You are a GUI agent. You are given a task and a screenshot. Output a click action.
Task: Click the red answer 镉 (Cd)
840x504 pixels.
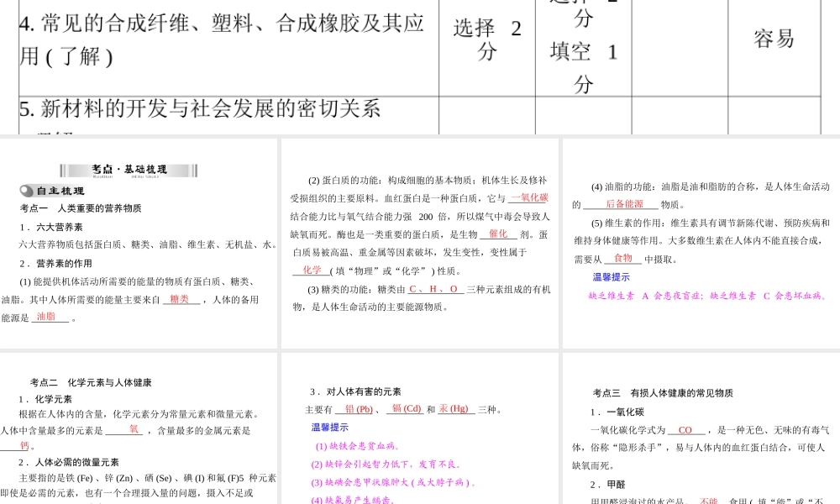click(x=407, y=409)
